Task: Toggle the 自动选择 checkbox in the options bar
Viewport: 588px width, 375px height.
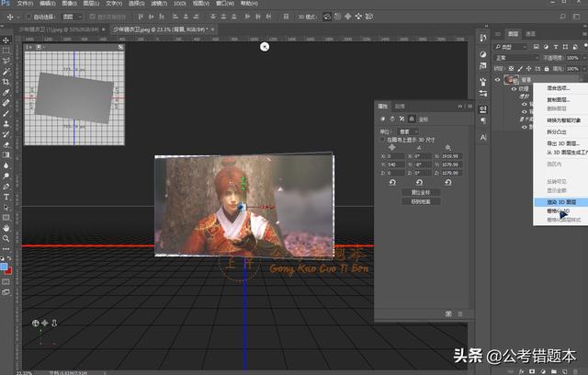Action: click(x=28, y=17)
